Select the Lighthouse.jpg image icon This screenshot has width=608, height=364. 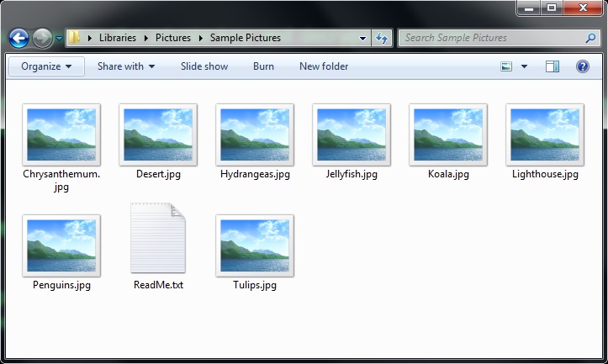click(x=545, y=135)
